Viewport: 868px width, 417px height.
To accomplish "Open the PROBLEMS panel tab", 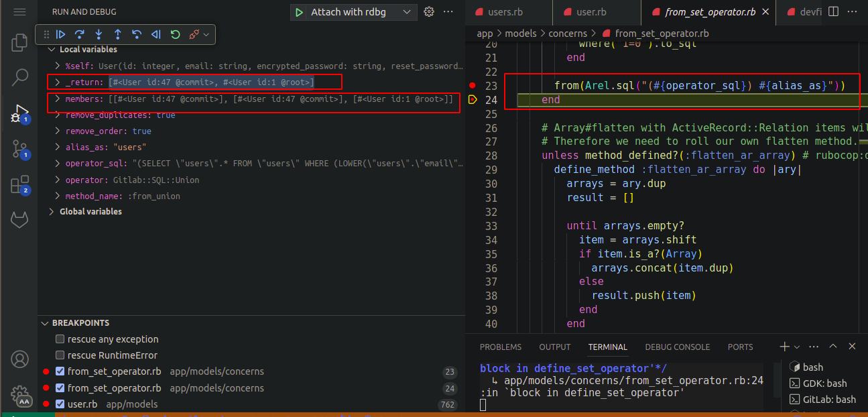I will point(501,347).
